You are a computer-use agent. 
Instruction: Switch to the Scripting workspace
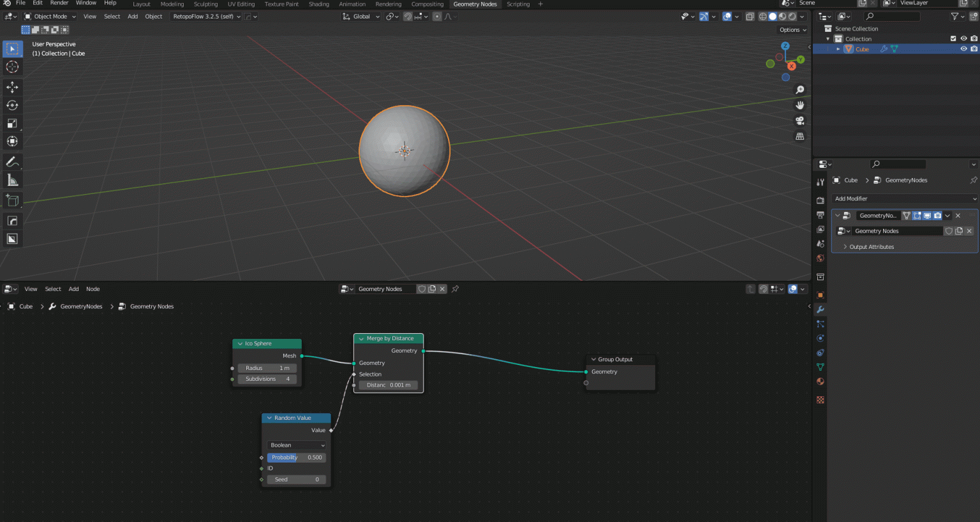(x=517, y=4)
